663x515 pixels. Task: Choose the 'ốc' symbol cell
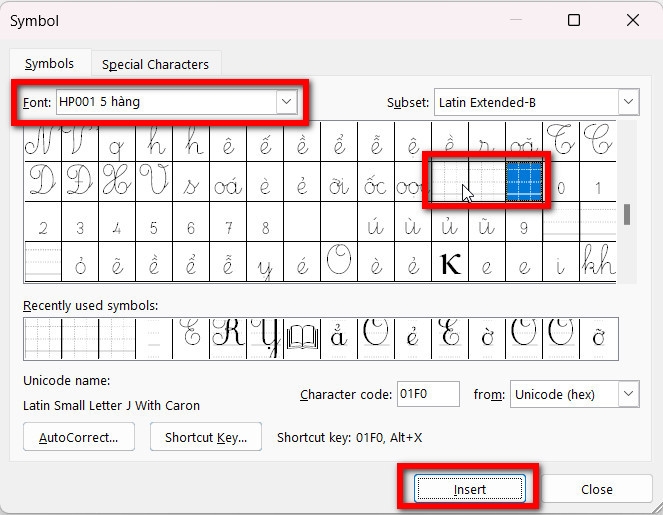pos(376,182)
